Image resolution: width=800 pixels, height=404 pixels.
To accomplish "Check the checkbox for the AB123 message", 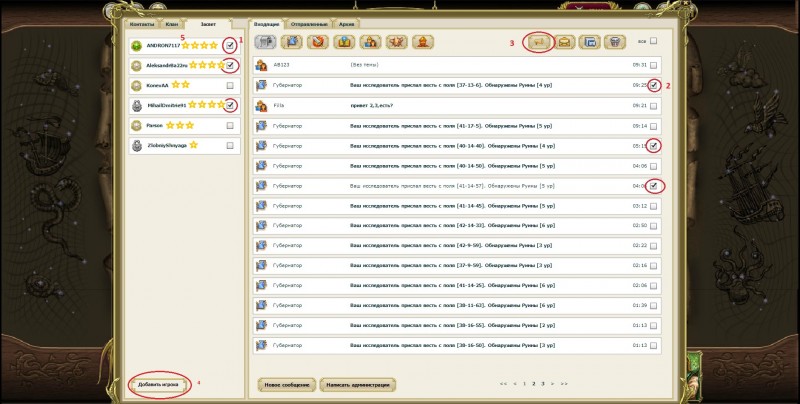I will [653, 65].
